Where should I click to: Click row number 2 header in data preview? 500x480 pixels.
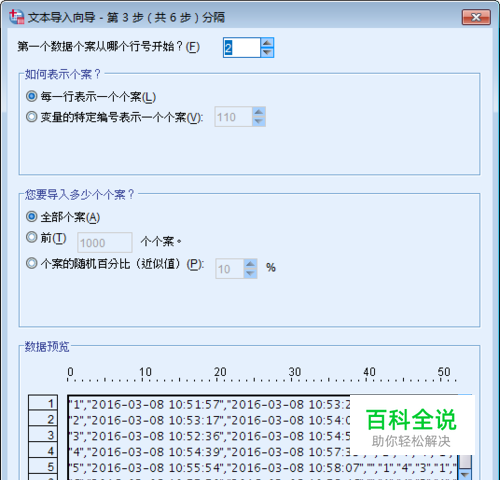click(43, 418)
